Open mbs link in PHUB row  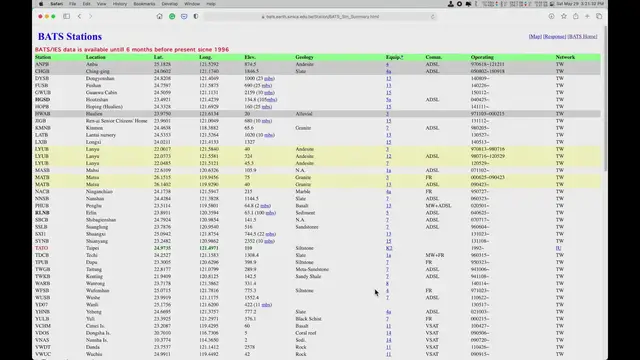tap(265, 206)
